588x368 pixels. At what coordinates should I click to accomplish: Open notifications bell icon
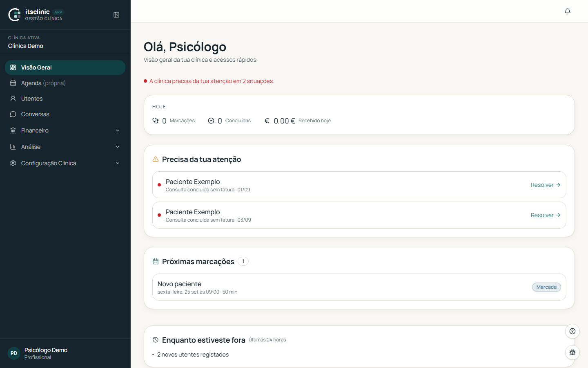point(568,11)
